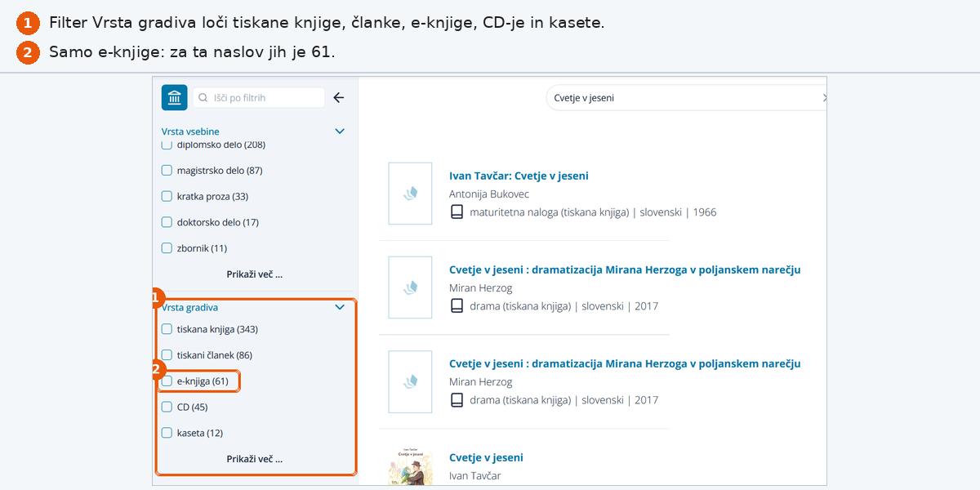This screenshot has width=980, height=490.
Task: Show more under Vrsta vsebine
Action: 255,274
